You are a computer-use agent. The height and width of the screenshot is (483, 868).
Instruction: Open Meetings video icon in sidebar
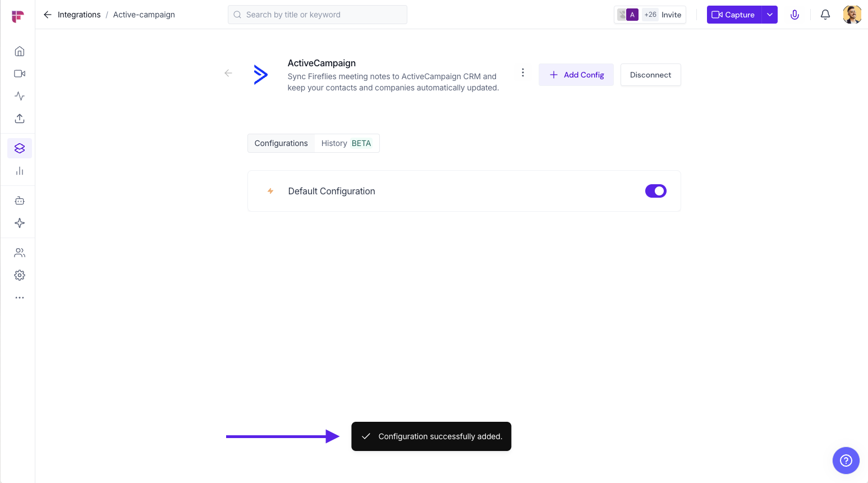pyautogui.click(x=20, y=74)
